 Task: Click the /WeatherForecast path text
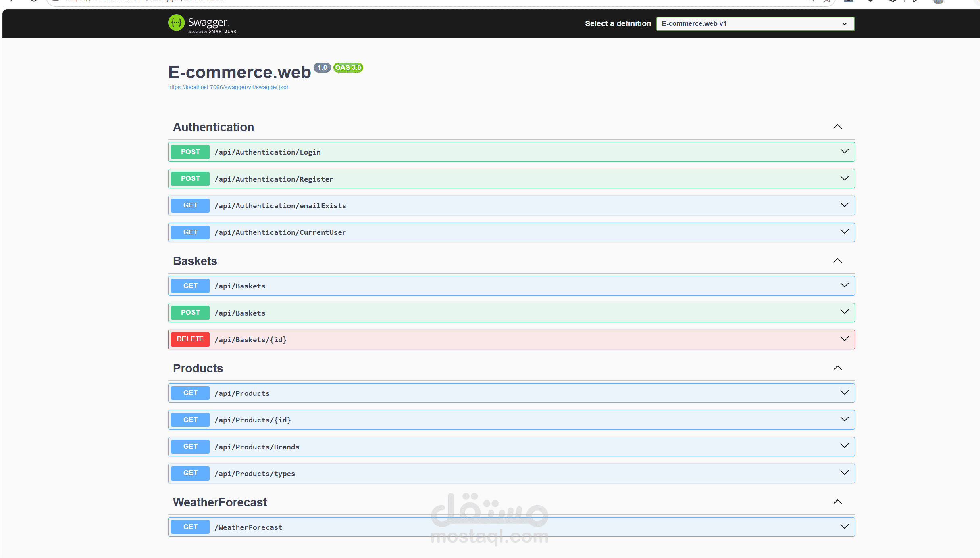pos(248,527)
